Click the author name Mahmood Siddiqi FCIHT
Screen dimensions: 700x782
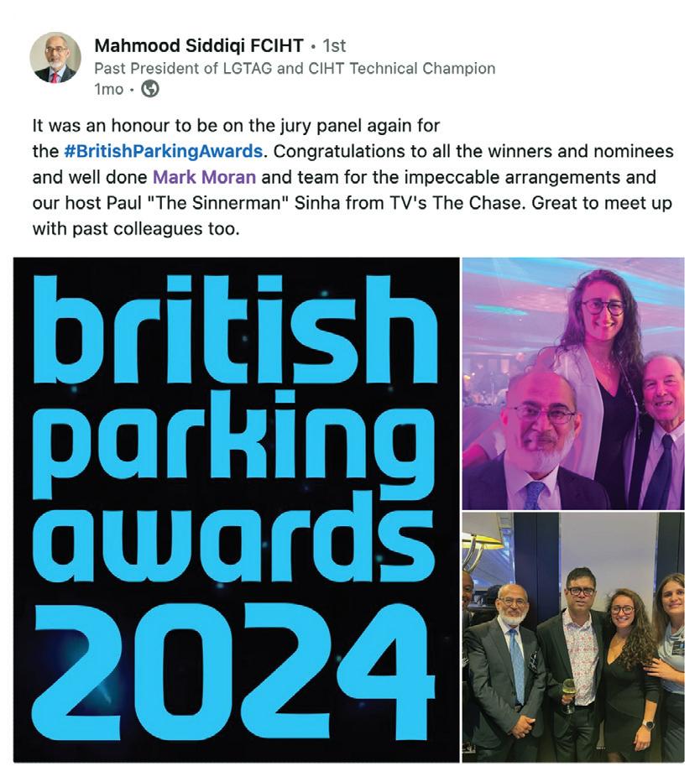point(199,46)
